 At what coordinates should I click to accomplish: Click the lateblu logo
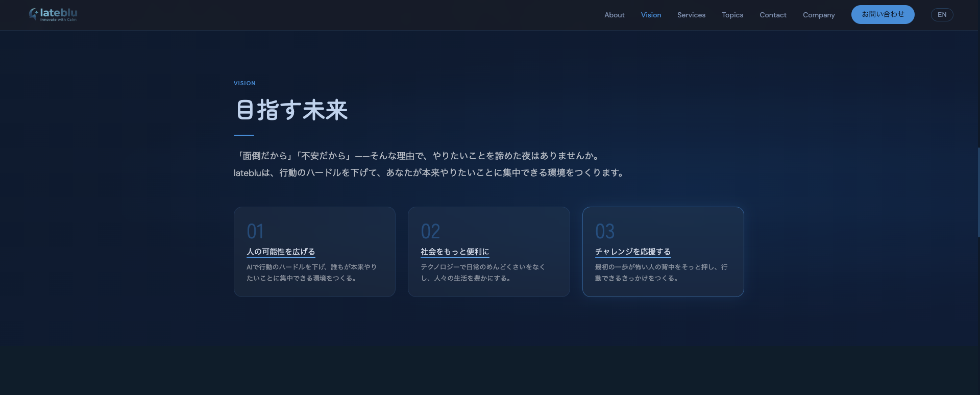(53, 15)
